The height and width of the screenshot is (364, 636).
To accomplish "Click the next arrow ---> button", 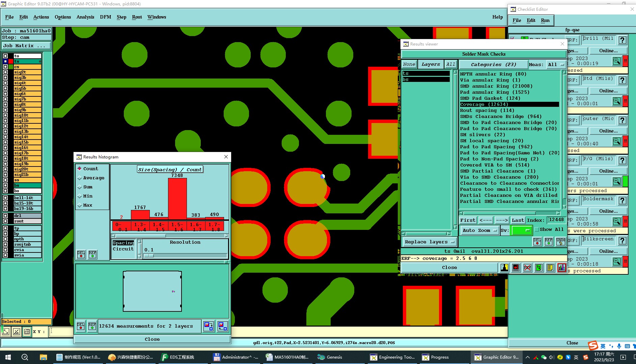I will tap(502, 220).
